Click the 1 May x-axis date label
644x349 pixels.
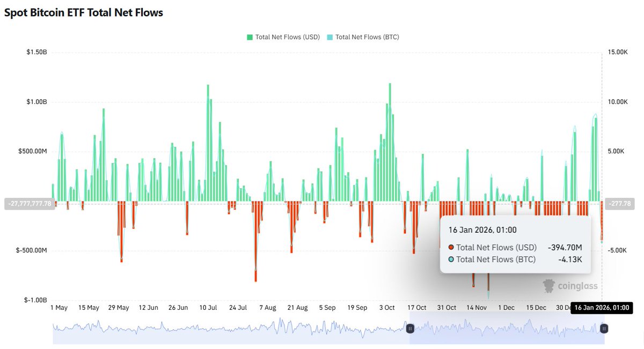(x=59, y=308)
